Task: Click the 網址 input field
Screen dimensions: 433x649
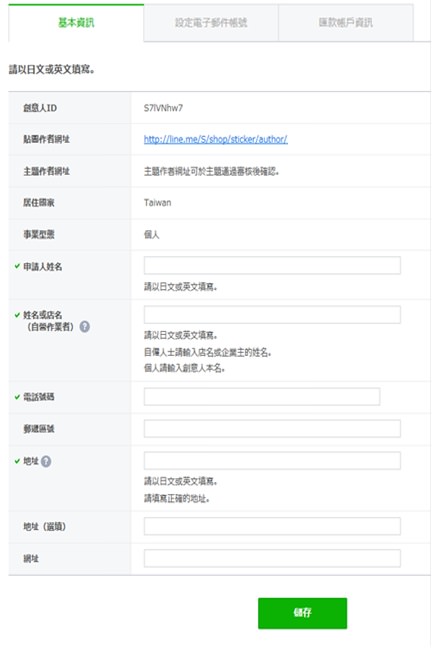Action: pyautogui.click(x=272, y=558)
